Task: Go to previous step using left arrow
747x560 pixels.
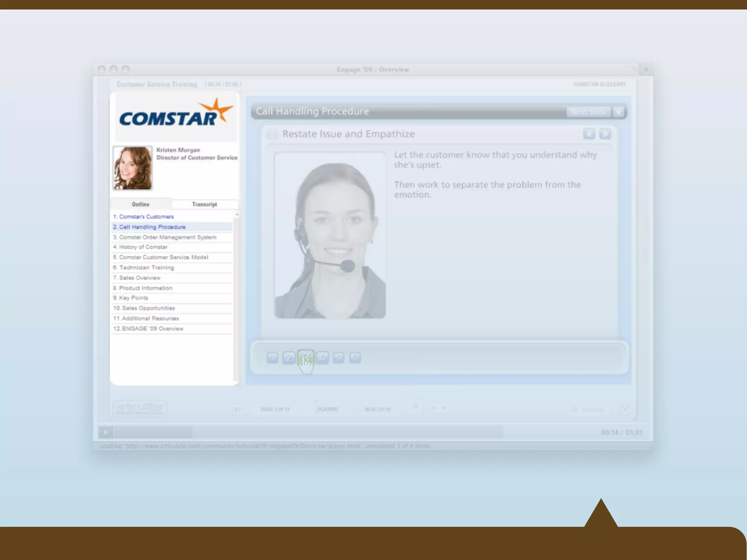Action: click(589, 134)
